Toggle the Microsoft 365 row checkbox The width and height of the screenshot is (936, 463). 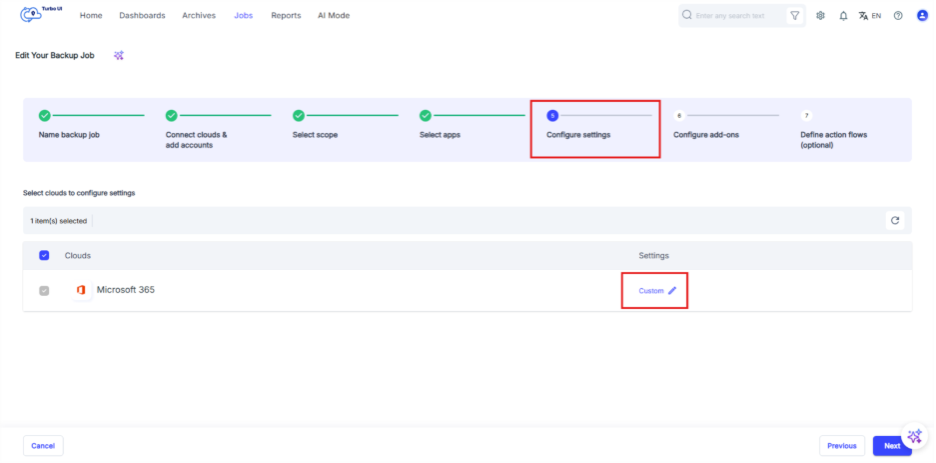pyautogui.click(x=44, y=291)
